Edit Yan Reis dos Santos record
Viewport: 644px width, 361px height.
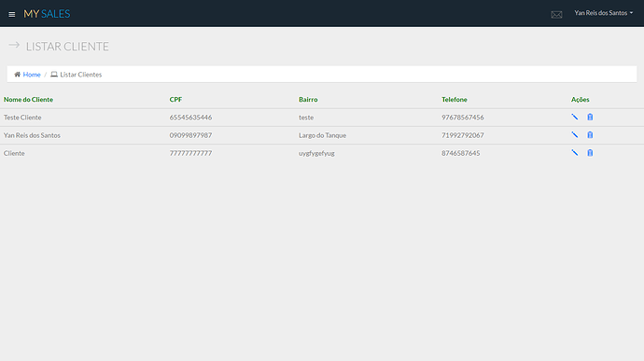[x=575, y=134]
